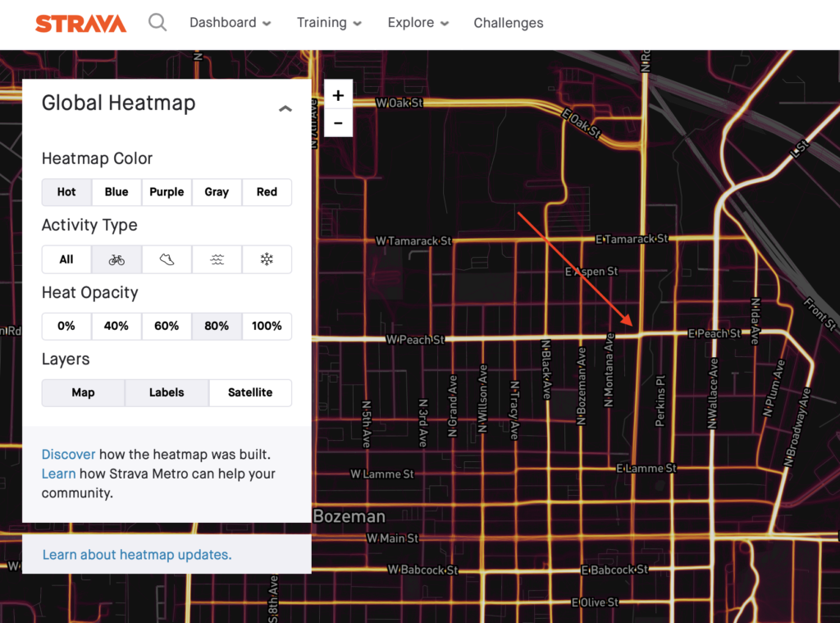Click the E Peach St map label
This screenshot has height=623, width=840.
714,333
